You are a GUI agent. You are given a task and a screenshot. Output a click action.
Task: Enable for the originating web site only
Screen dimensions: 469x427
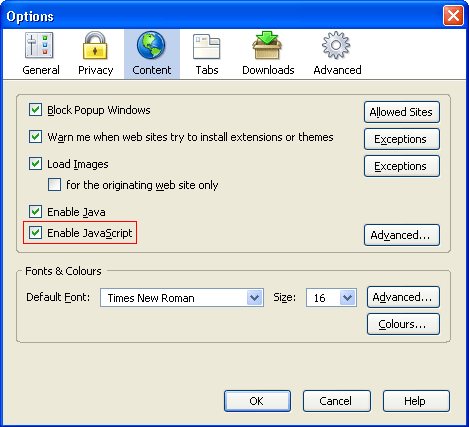point(54,184)
